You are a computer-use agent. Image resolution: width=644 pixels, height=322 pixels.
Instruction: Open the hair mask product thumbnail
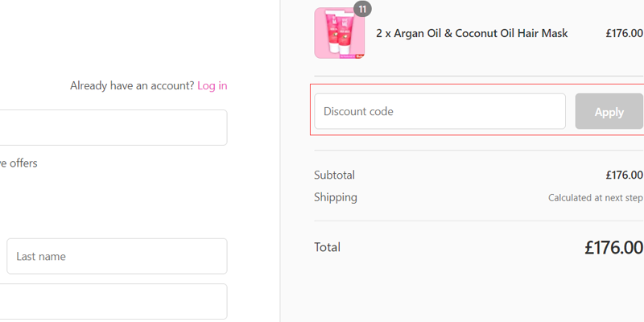[x=339, y=34]
